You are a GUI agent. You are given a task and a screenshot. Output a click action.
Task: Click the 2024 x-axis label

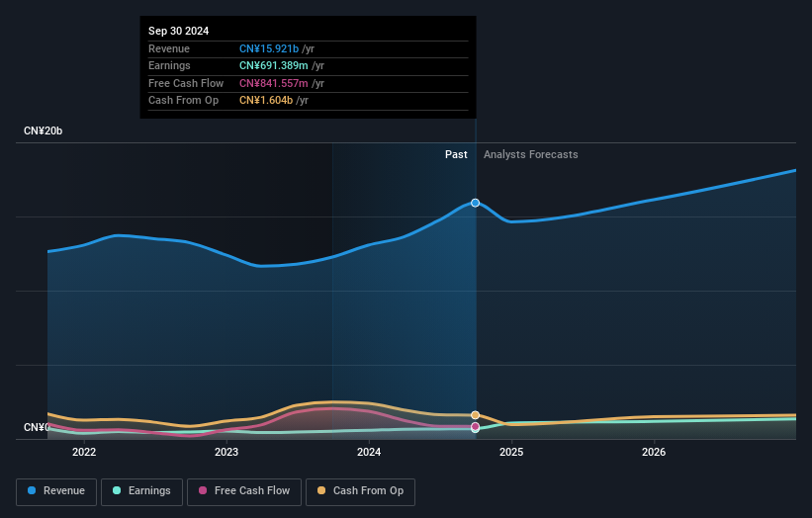[369, 453]
